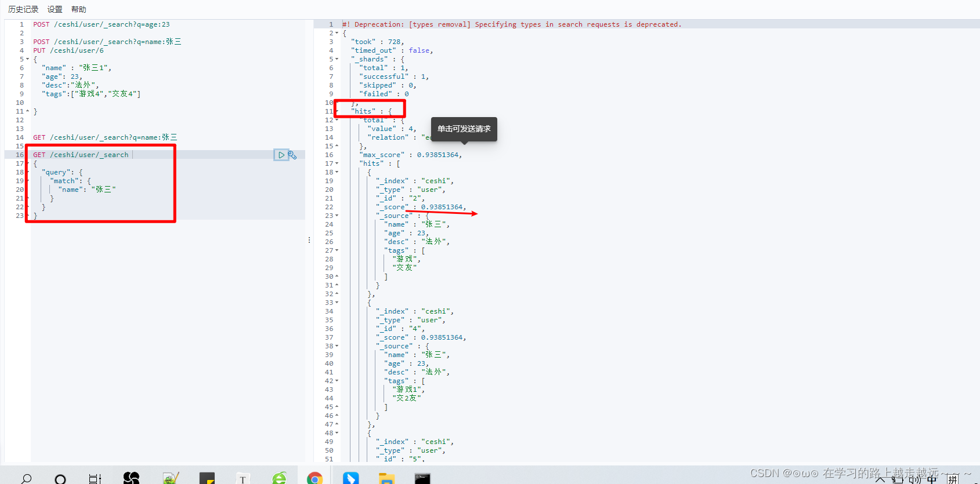This screenshot has height=484, width=980.
Task: Click the "query": { line
Action: 62,172
